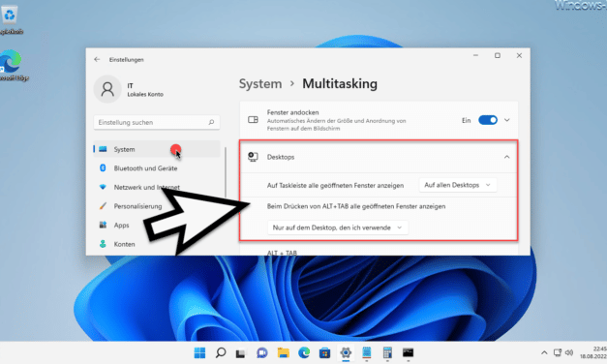Open File Explorer from taskbar
The width and height of the screenshot is (607, 364).
click(283, 352)
